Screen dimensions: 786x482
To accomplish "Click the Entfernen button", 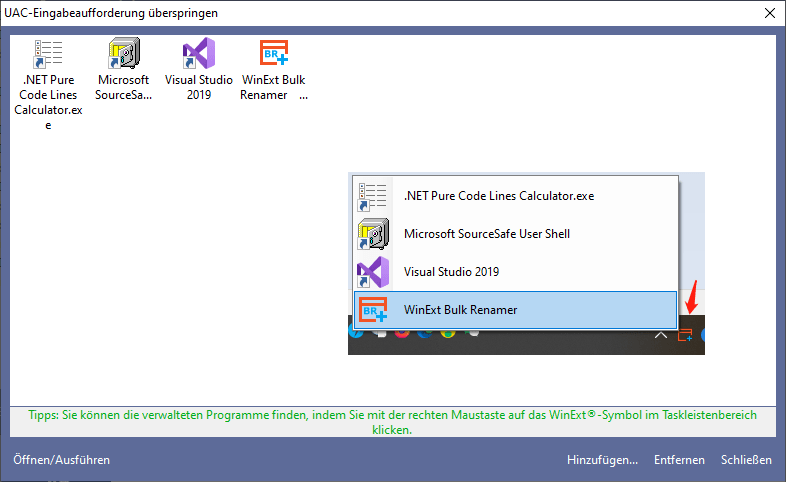I will click(x=679, y=460).
